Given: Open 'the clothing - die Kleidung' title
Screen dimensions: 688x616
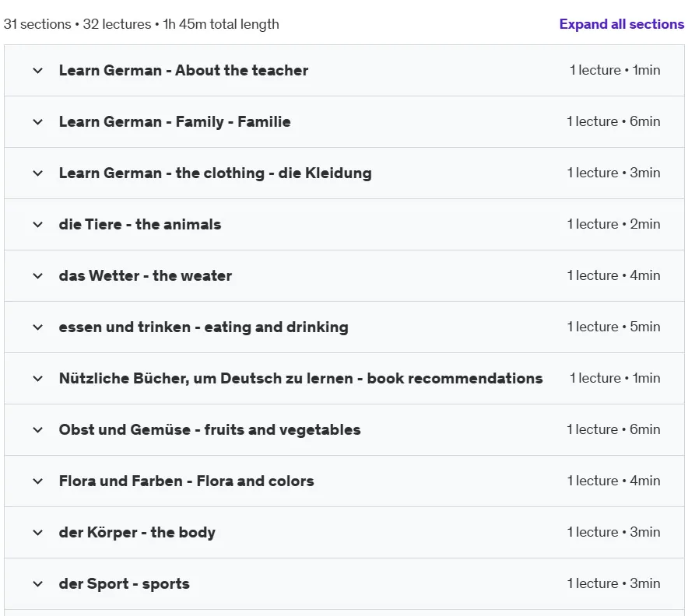Looking at the screenshot, I should click(x=273, y=173).
